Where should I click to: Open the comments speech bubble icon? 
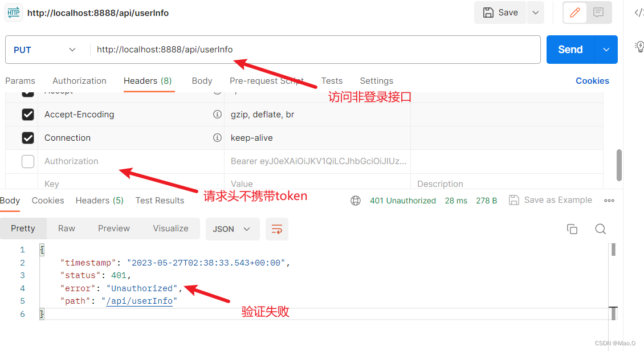click(598, 13)
